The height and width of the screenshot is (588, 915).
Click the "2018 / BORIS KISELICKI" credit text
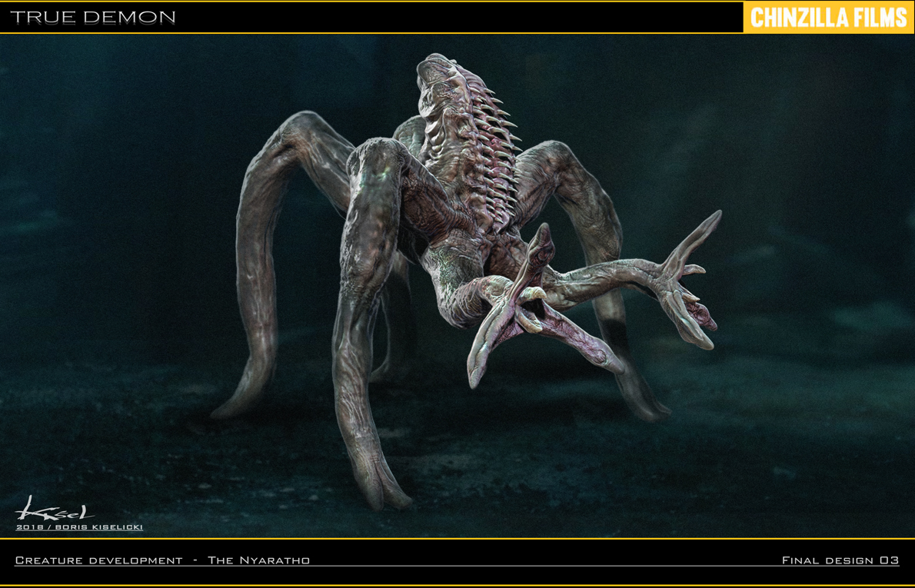(79, 527)
